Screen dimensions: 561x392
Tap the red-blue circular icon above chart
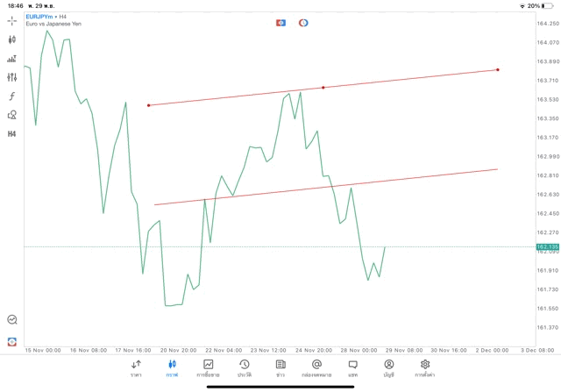[303, 23]
